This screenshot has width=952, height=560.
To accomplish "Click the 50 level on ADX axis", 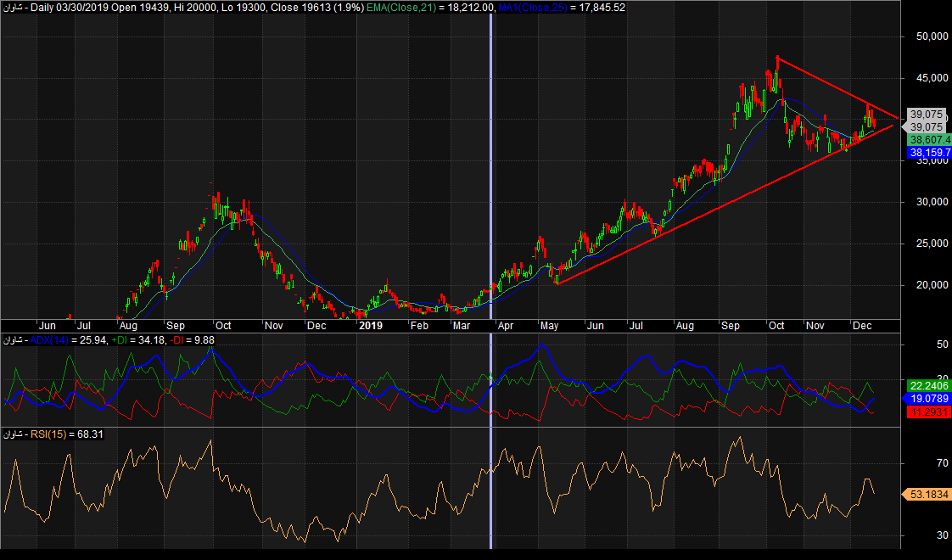I will (x=943, y=344).
